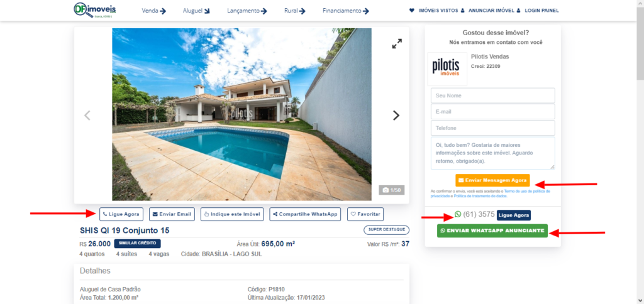Open the Lançamento menu
This screenshot has height=304, width=644.
pos(247,11)
